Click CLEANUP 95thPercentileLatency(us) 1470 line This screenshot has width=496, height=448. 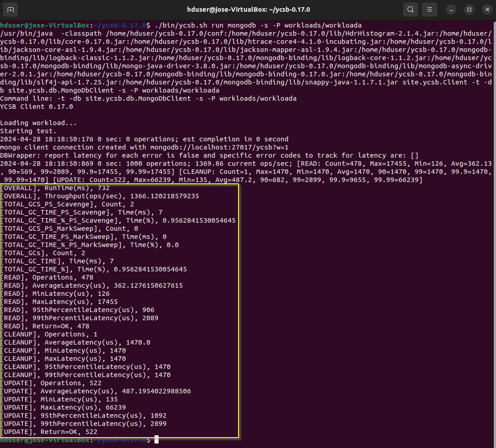point(85,367)
